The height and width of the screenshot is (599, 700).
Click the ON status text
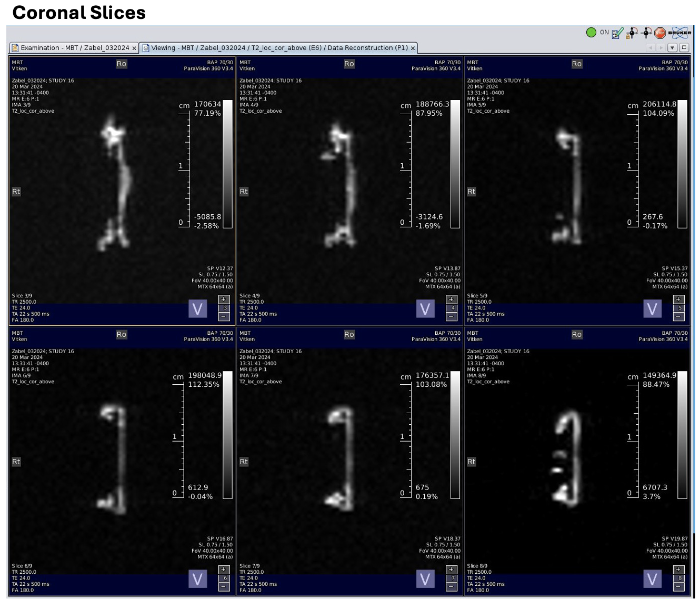pyautogui.click(x=604, y=33)
